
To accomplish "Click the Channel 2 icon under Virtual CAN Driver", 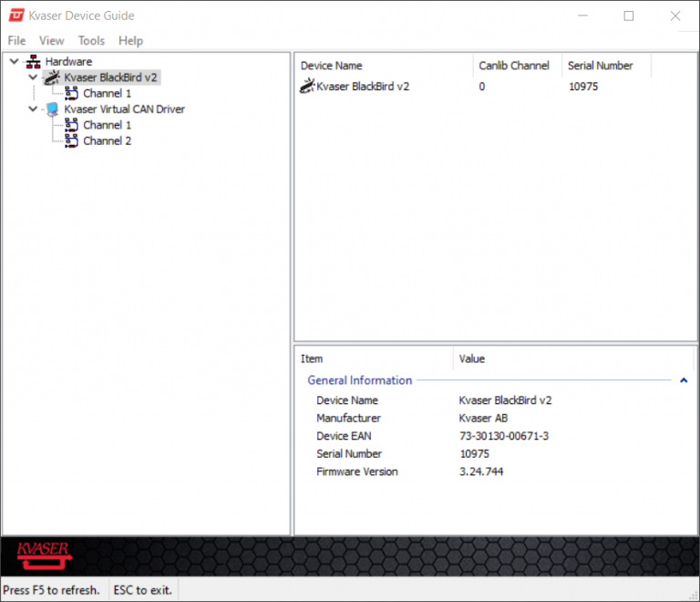I will click(x=71, y=140).
